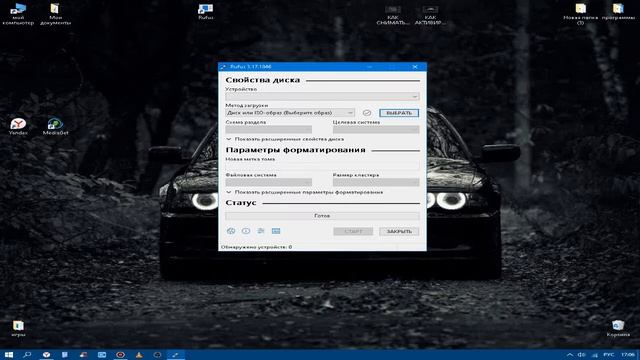This screenshot has width=640, height=360.
Task: Open the volume tray icon
Action: (581, 355)
